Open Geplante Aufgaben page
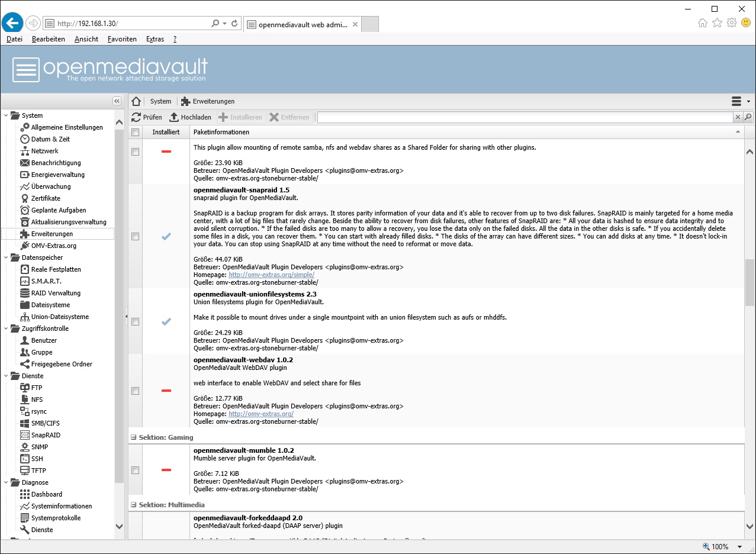 [x=58, y=210]
